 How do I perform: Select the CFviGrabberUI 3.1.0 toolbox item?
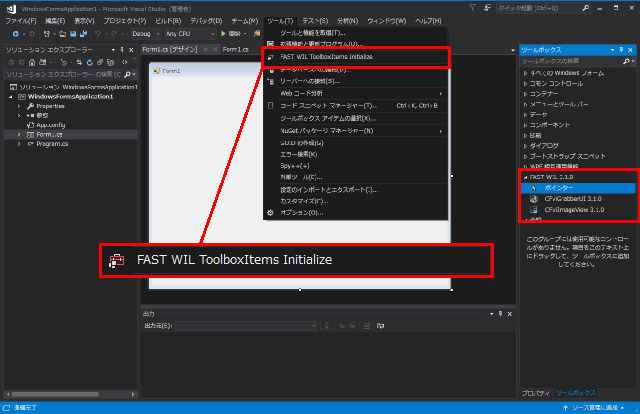pos(578,199)
